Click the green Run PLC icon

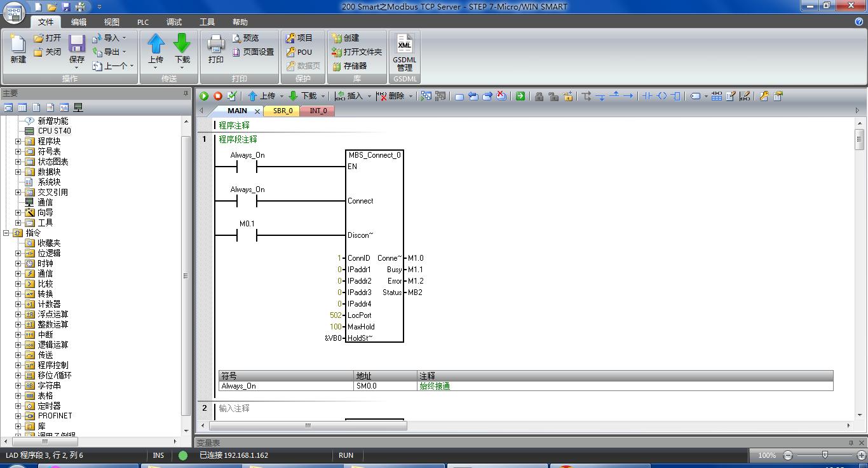204,96
